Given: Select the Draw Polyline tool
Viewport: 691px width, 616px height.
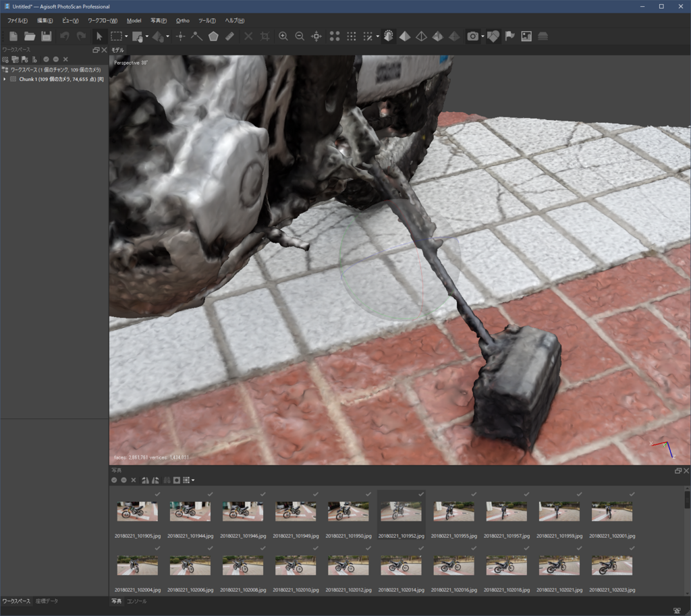Looking at the screenshot, I should [196, 36].
